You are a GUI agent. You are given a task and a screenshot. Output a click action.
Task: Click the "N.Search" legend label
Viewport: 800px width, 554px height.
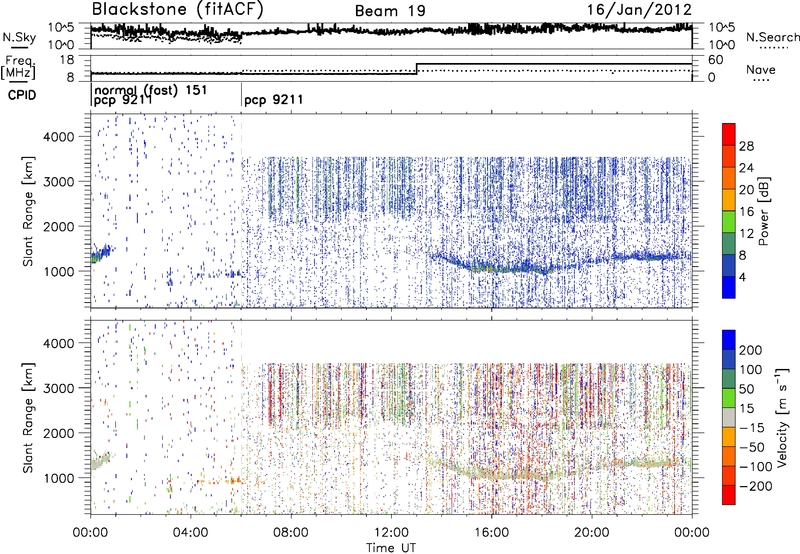(773, 37)
